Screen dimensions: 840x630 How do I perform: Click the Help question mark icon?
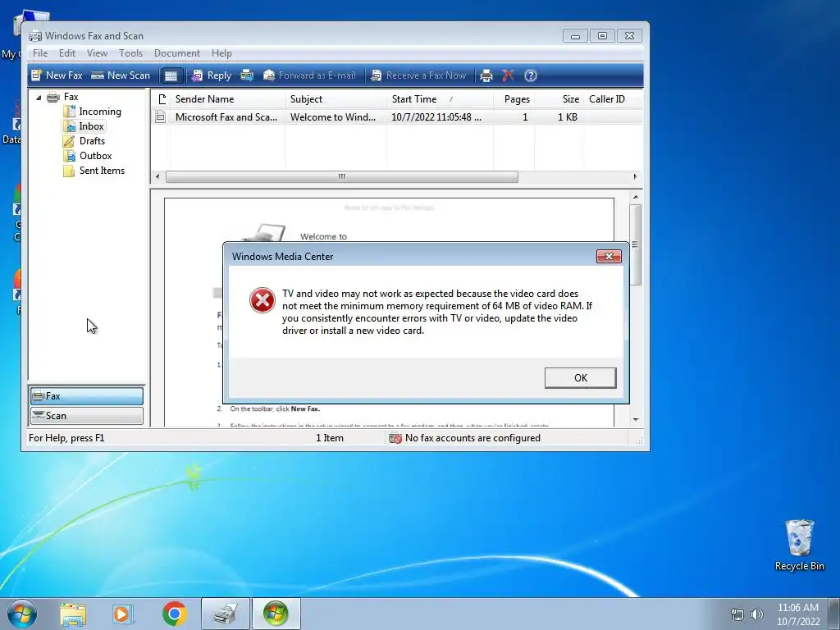[531, 75]
